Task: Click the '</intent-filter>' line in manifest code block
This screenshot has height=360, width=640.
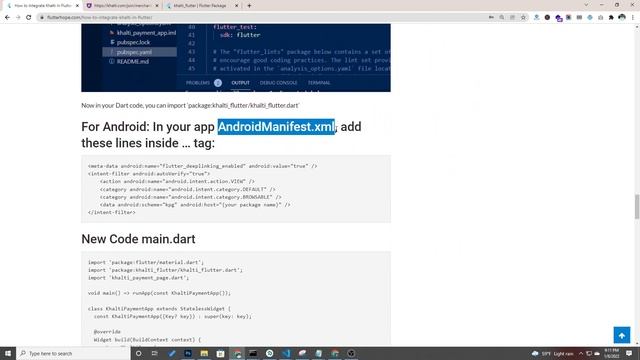Action: pos(111,212)
